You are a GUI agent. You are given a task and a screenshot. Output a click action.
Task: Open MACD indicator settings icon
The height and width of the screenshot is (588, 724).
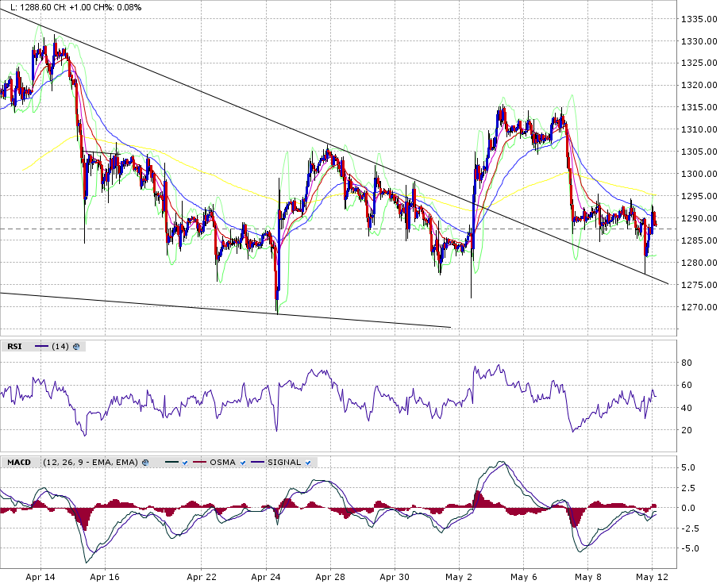145,463
